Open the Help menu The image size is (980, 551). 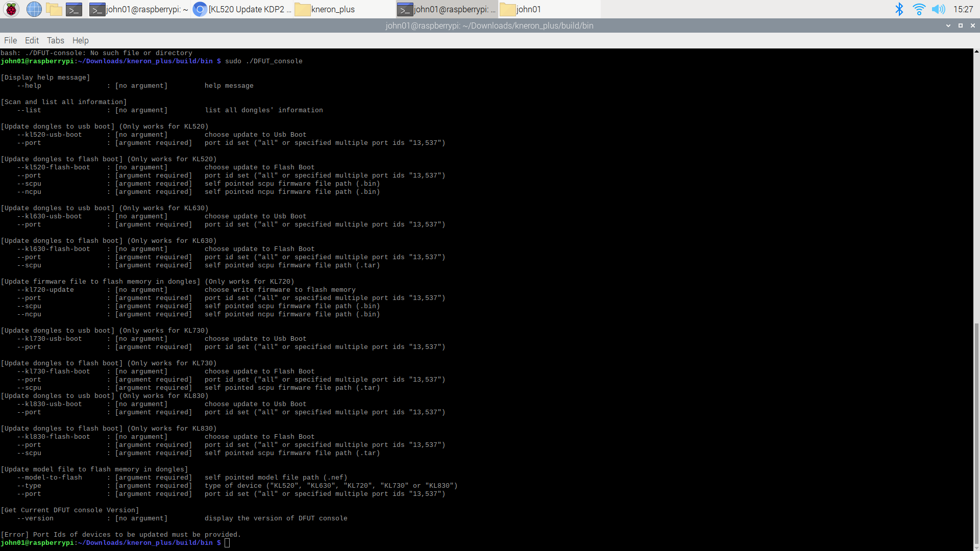80,40
